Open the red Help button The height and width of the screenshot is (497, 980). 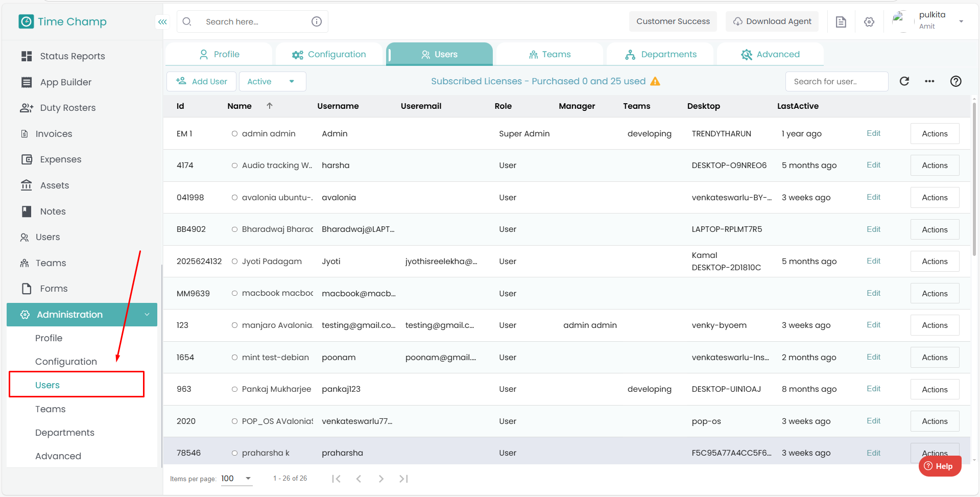point(940,466)
